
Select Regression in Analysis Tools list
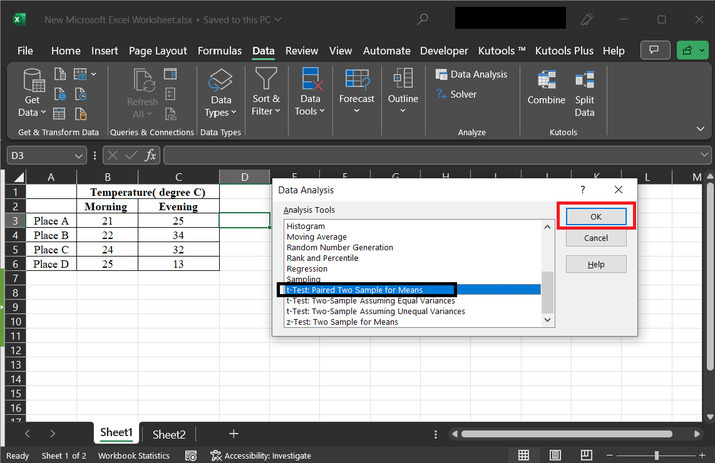pos(306,269)
